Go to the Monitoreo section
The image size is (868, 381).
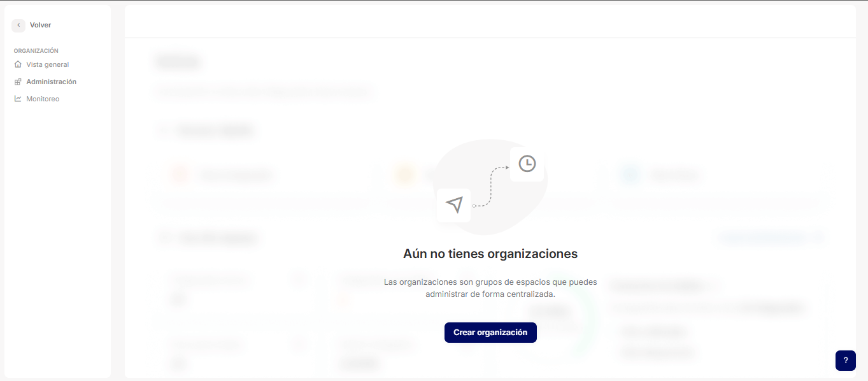click(43, 99)
